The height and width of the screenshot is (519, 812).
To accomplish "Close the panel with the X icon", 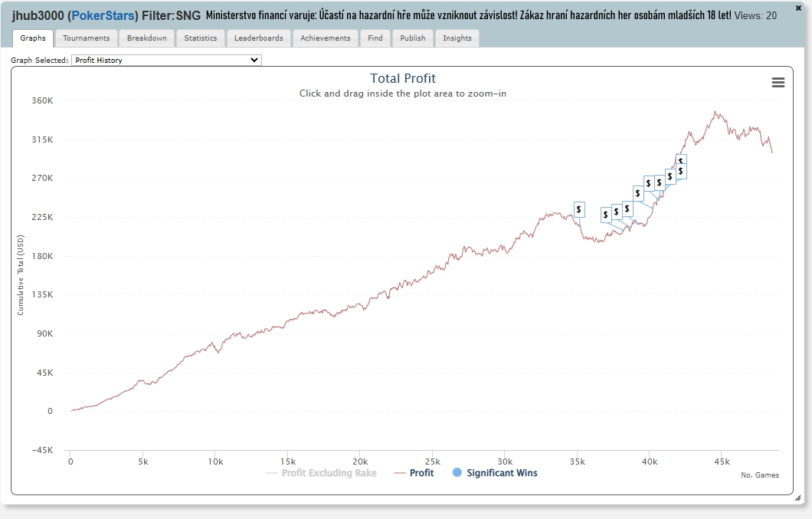I will (x=798, y=8).
